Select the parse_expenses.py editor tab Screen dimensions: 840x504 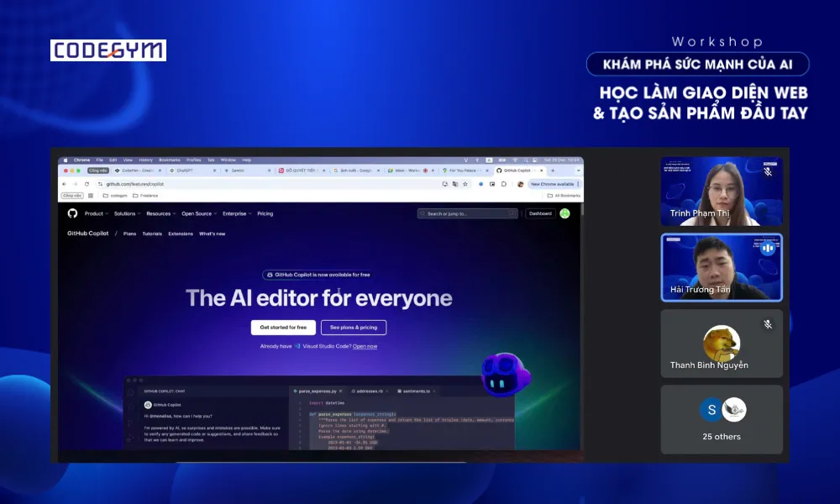click(318, 391)
